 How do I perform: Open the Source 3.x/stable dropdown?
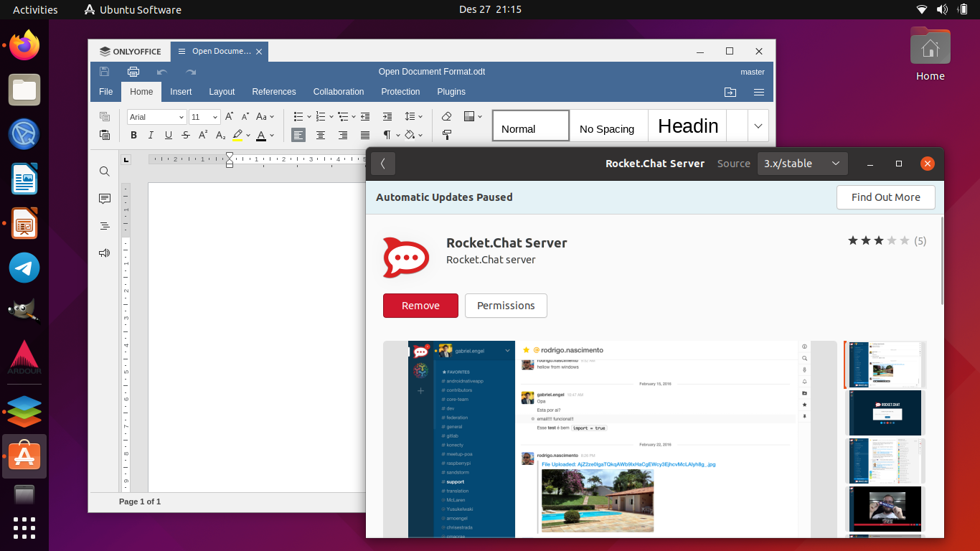[802, 164]
